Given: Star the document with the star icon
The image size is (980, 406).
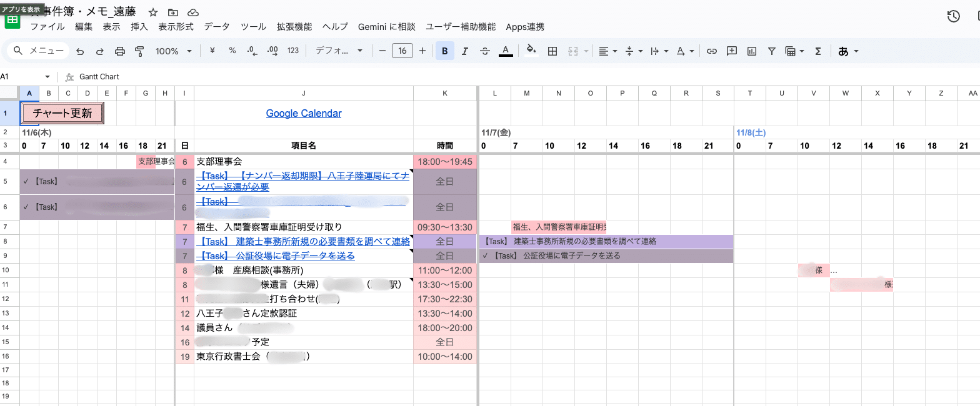Looking at the screenshot, I should click(153, 12).
